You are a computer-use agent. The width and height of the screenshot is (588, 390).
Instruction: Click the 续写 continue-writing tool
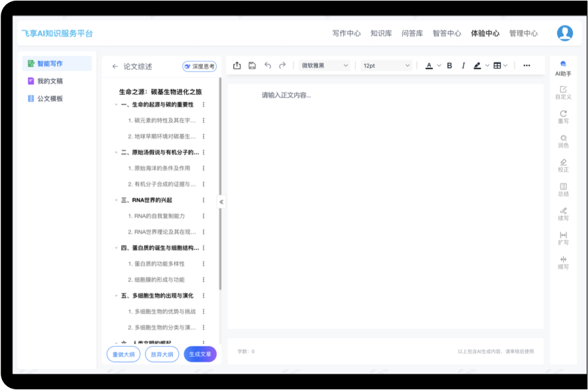point(563,214)
